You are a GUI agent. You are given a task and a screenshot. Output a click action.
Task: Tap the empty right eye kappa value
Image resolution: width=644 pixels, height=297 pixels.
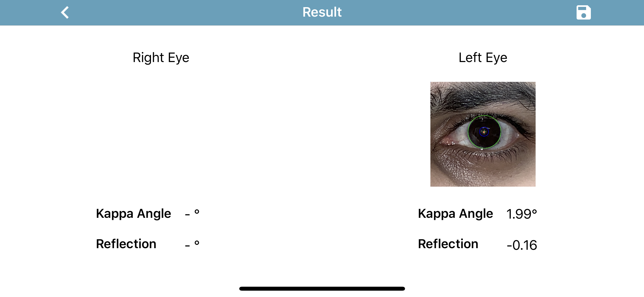click(192, 213)
